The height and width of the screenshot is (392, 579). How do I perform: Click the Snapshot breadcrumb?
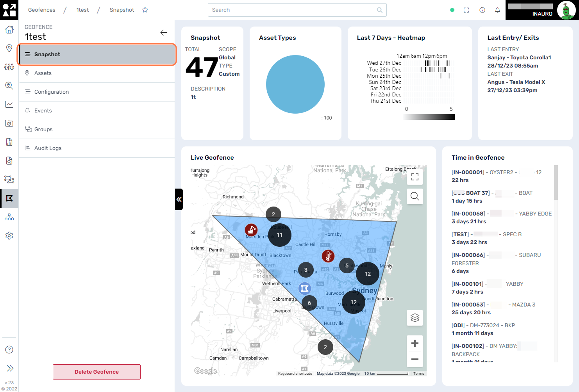click(122, 10)
